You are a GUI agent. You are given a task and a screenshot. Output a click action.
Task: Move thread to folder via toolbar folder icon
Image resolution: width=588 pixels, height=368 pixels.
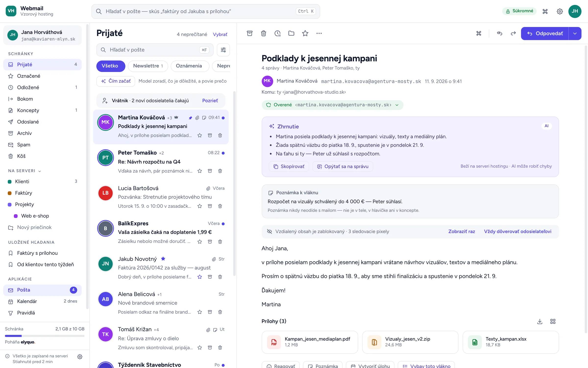tap(291, 33)
